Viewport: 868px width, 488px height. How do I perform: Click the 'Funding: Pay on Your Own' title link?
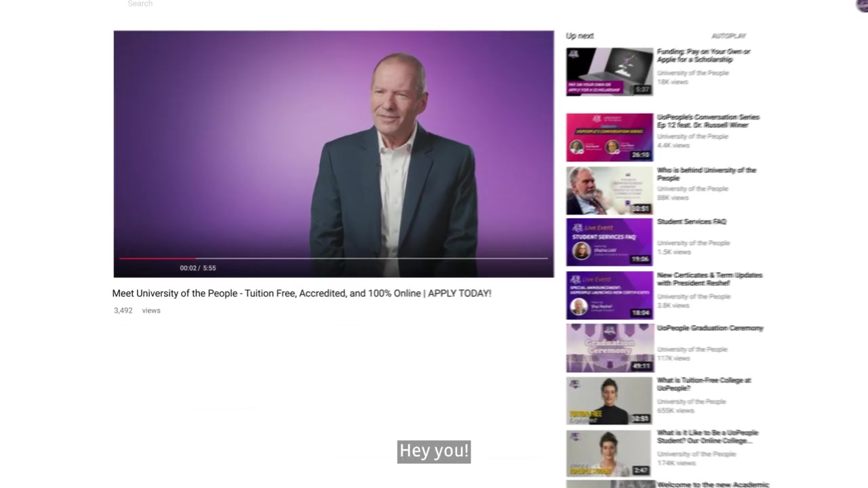[703, 56]
